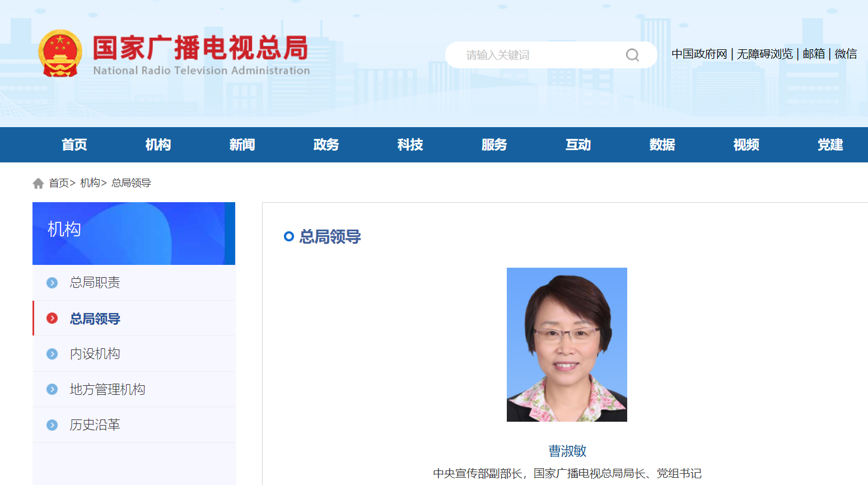Click the keyword search input field

tap(538, 55)
